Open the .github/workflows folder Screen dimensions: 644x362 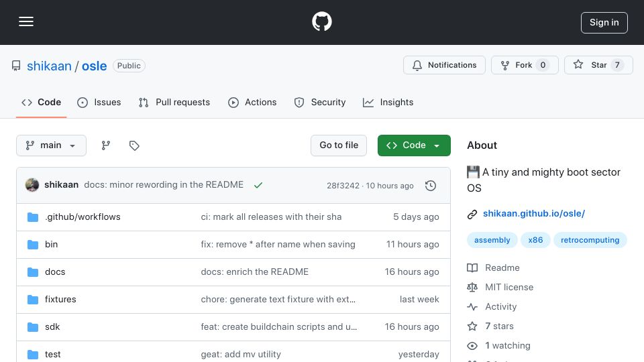tap(83, 217)
